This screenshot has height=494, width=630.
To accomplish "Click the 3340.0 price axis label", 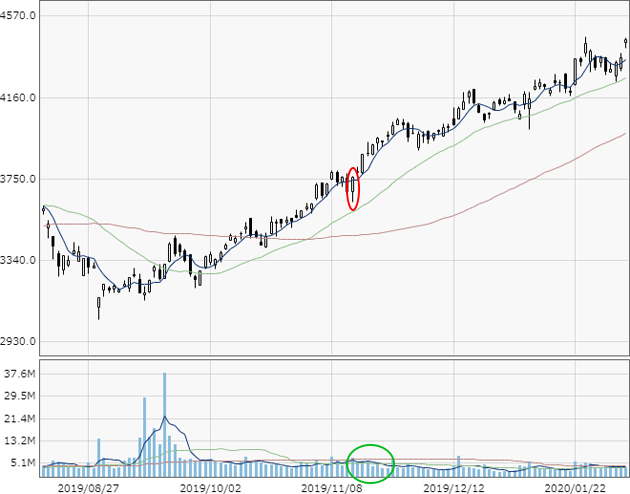I will pyautogui.click(x=17, y=260).
